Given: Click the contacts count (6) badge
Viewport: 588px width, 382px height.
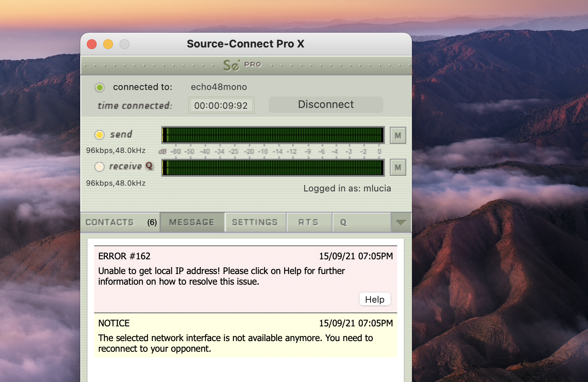Looking at the screenshot, I should (152, 222).
